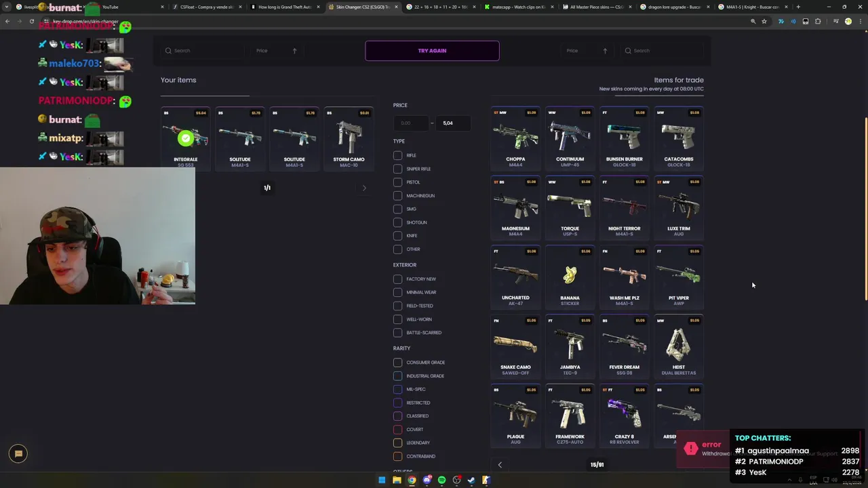The width and height of the screenshot is (868, 488).
Task: Click the minimum price input field
Action: (x=411, y=123)
